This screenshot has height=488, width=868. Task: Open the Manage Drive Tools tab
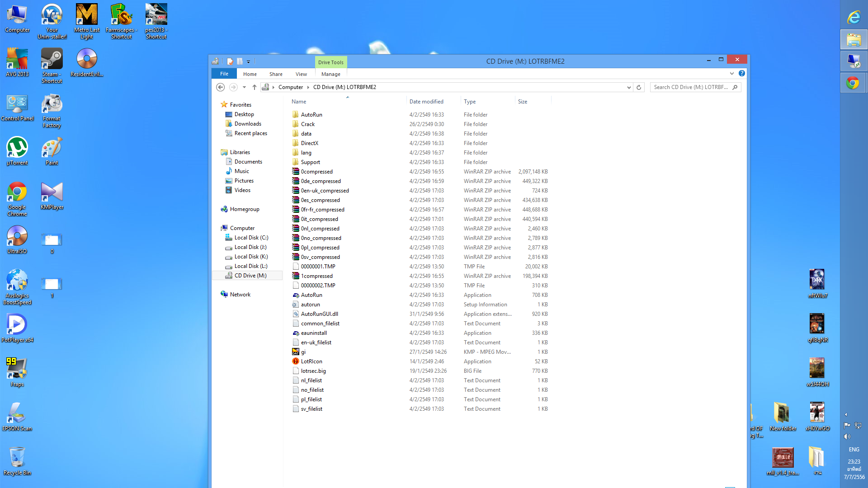coord(330,74)
